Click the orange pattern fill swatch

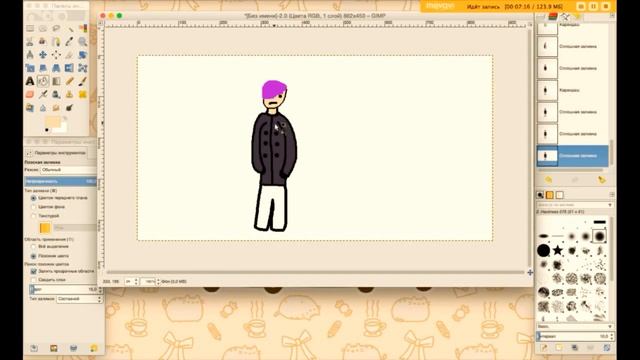(x=45, y=228)
